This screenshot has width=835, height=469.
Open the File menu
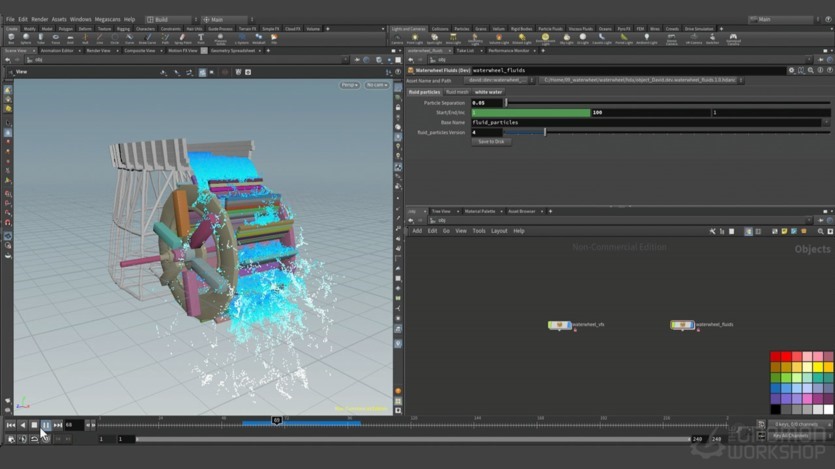(x=10, y=19)
